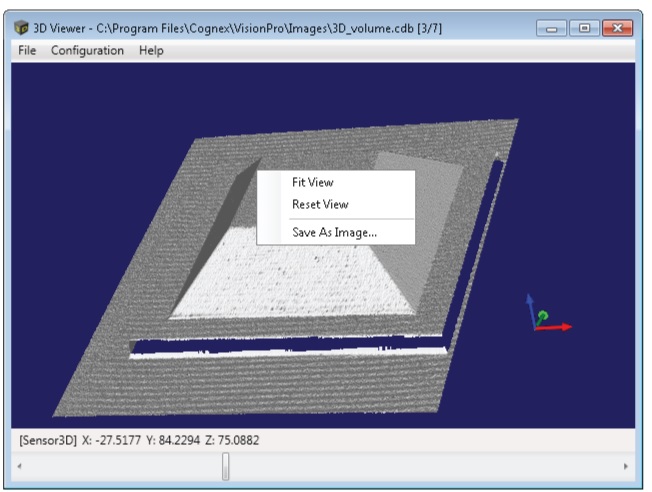Click the red X-axis arrow of the gizmo

point(560,327)
